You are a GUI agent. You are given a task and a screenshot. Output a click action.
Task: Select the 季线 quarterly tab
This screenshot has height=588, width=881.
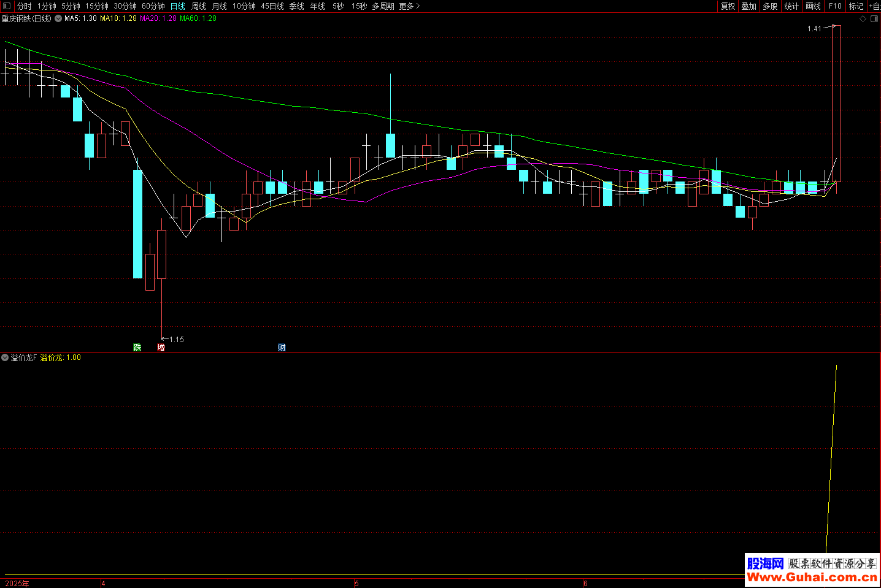pos(297,6)
